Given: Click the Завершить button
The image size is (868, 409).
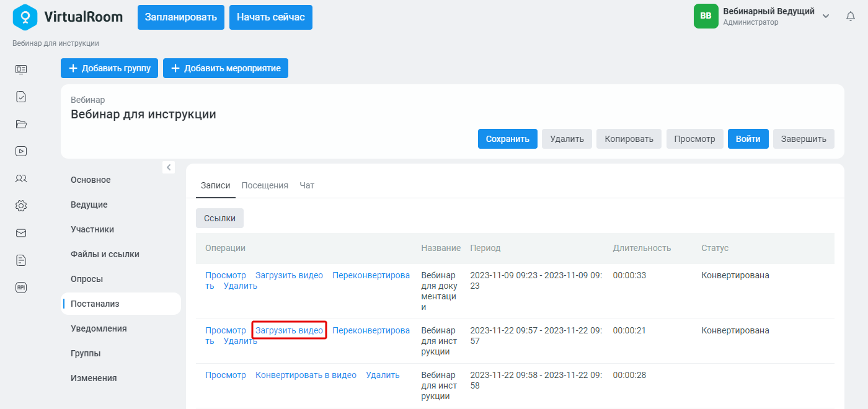Looking at the screenshot, I should pyautogui.click(x=804, y=139).
